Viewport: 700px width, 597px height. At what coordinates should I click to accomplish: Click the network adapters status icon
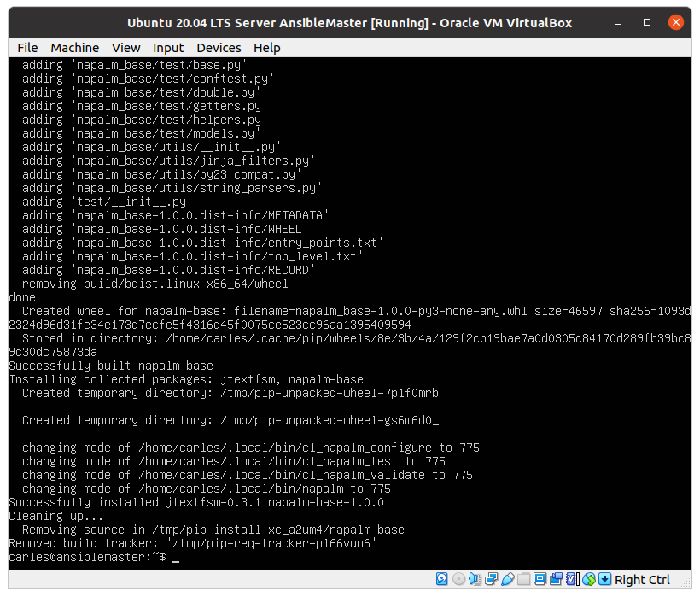(492, 579)
